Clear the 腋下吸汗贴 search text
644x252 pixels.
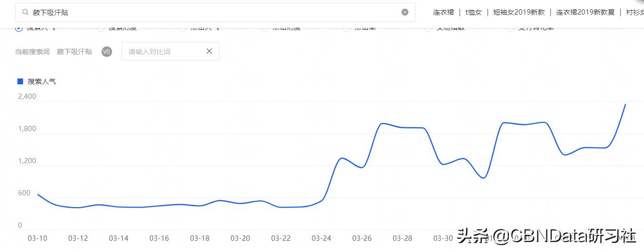pos(405,12)
